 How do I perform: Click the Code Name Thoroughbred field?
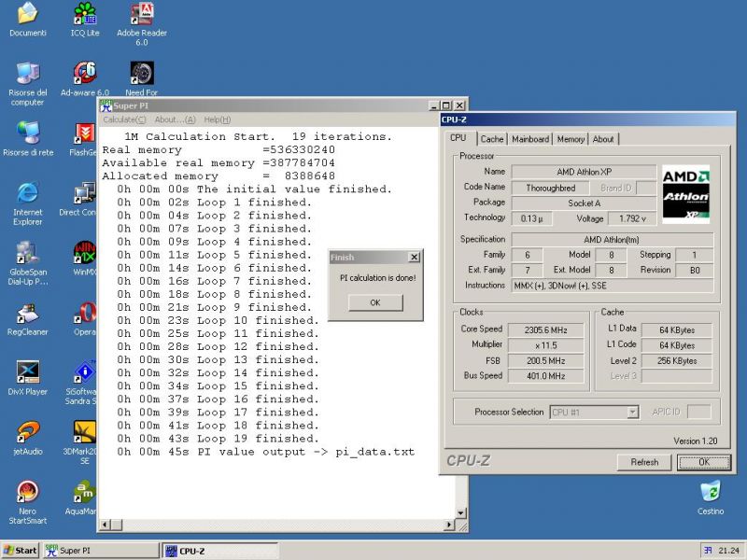pyautogui.click(x=551, y=188)
